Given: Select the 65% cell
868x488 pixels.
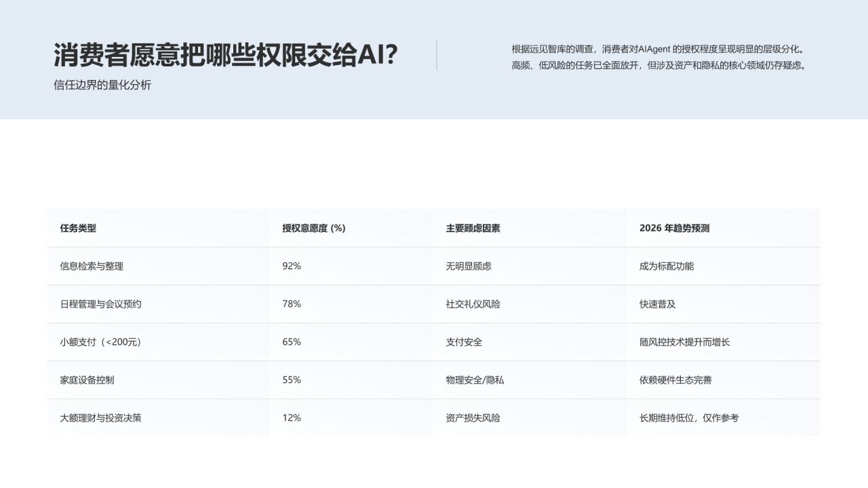Looking at the screenshot, I should (351, 342).
